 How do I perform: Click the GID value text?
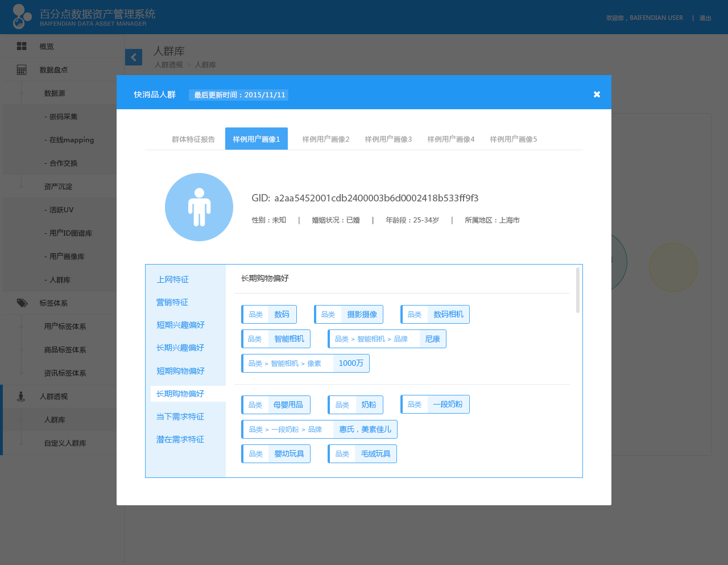[377, 198]
